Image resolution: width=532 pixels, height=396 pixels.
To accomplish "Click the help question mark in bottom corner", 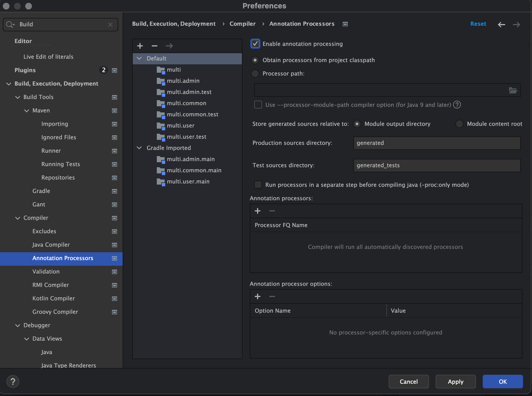I will tap(13, 381).
